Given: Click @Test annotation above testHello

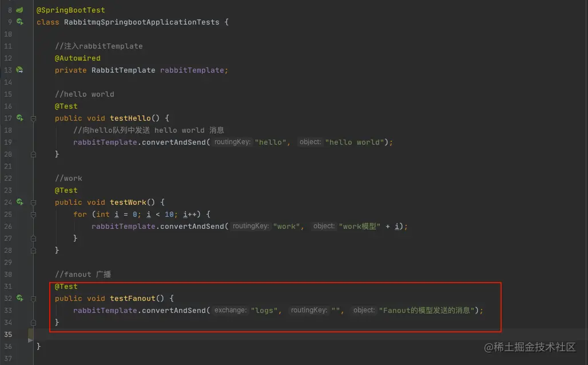Looking at the screenshot, I should coord(66,106).
